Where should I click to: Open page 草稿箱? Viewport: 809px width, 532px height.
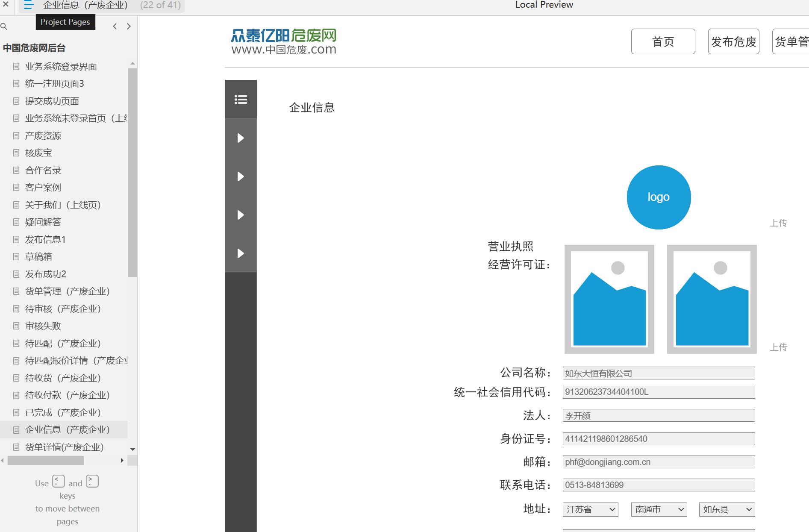coord(38,257)
